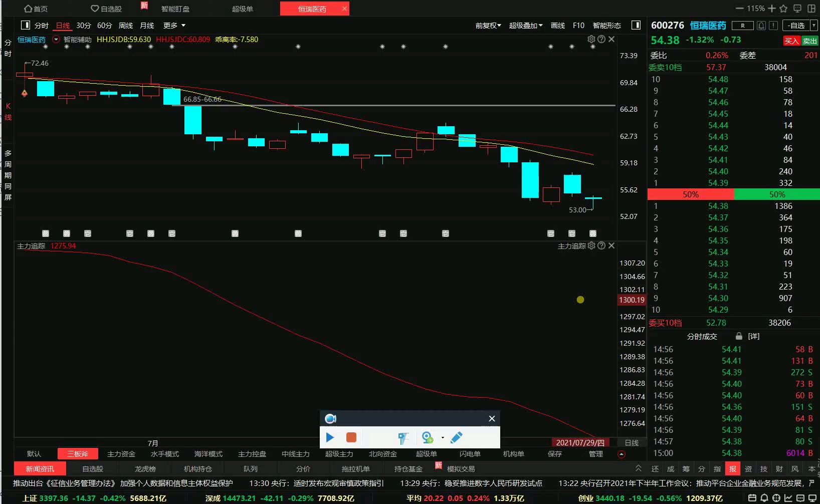
Task: Open 主力追踪 panel settings gear
Action: [591, 245]
